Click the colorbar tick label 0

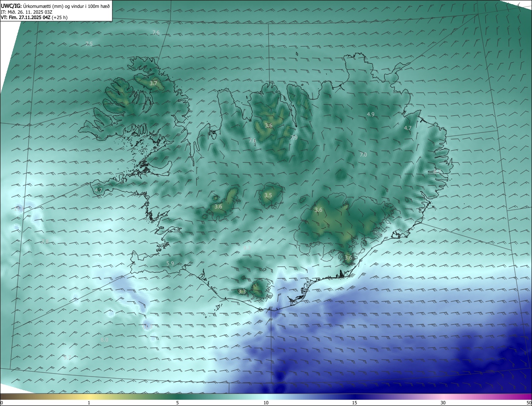tap(2, 403)
